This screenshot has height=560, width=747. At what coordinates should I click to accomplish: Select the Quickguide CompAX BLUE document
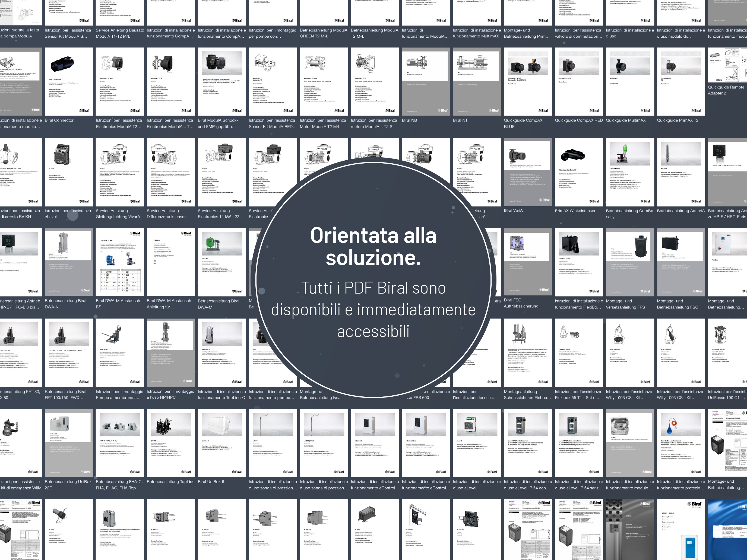point(527,81)
